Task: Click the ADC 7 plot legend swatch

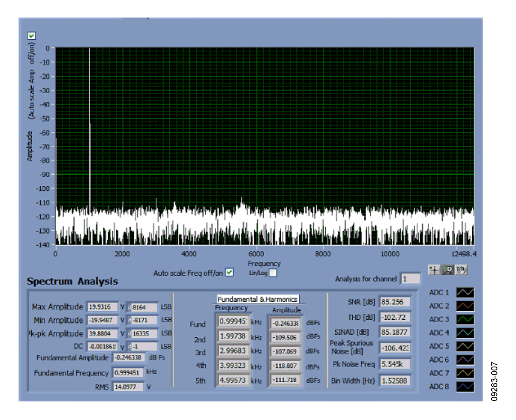Action: [x=465, y=373]
